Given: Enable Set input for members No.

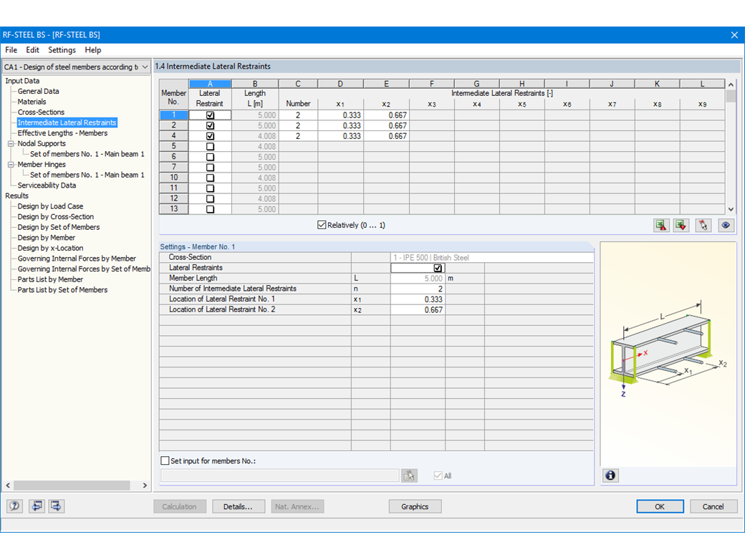Looking at the screenshot, I should pyautogui.click(x=165, y=460).
